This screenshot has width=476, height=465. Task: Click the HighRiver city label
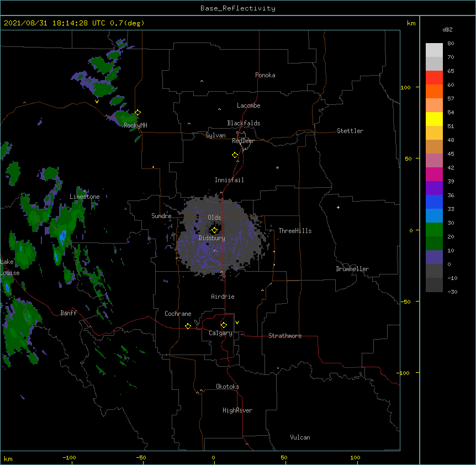click(237, 410)
